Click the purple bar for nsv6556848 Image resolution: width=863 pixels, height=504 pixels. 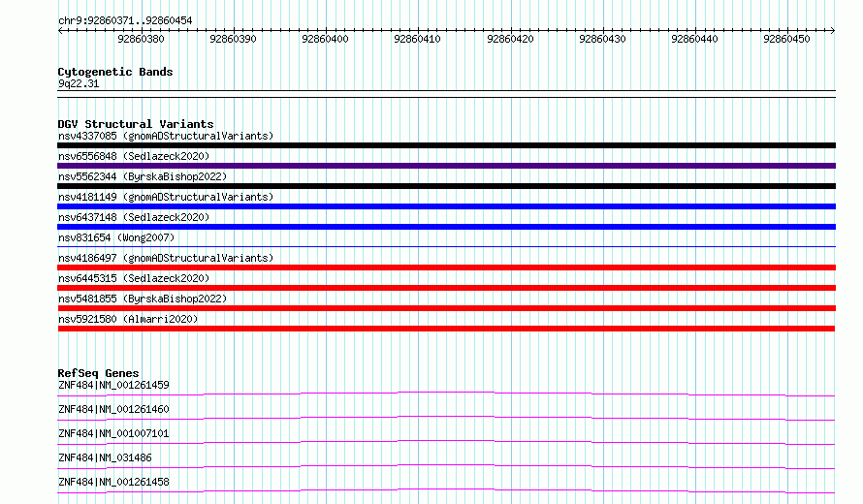446,166
